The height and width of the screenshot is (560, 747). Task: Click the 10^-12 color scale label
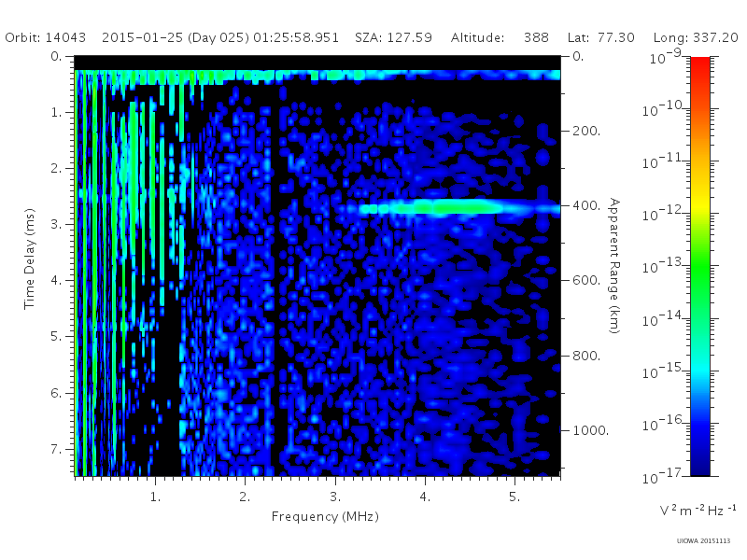point(664,215)
